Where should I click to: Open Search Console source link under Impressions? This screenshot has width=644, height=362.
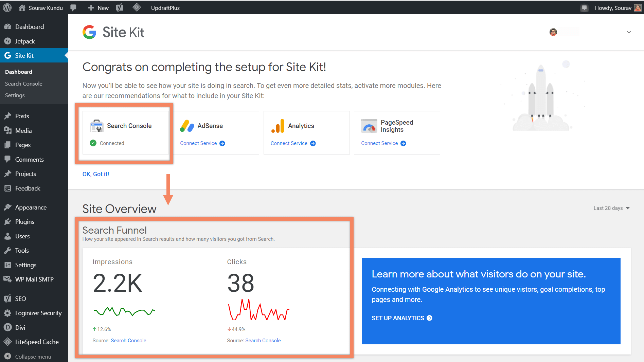[x=128, y=341]
